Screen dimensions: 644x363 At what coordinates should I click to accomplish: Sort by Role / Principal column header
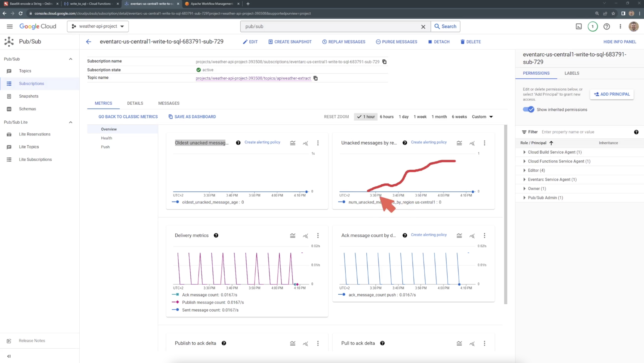click(536, 143)
